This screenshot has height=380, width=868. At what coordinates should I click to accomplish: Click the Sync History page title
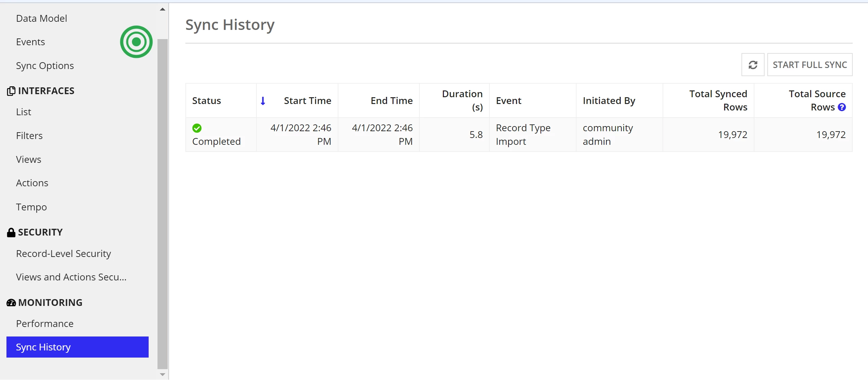[230, 25]
